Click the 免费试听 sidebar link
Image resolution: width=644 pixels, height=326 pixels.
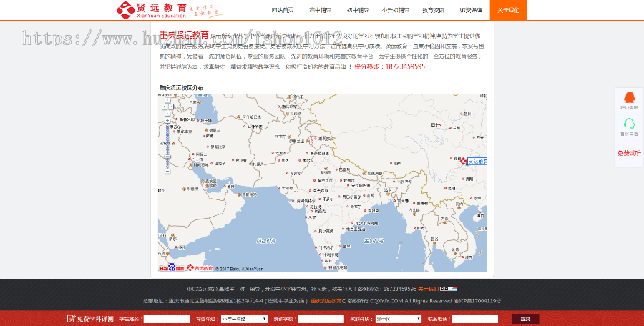point(629,153)
